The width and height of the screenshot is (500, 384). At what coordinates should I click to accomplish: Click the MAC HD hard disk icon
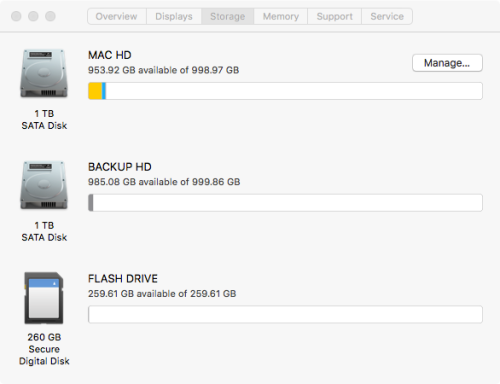pos(44,73)
